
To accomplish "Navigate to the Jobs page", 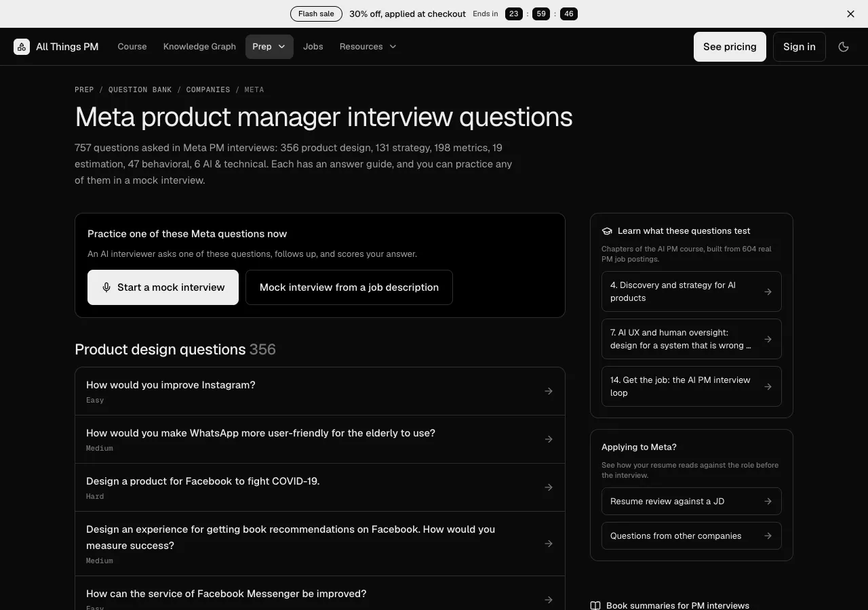I will coord(313,47).
